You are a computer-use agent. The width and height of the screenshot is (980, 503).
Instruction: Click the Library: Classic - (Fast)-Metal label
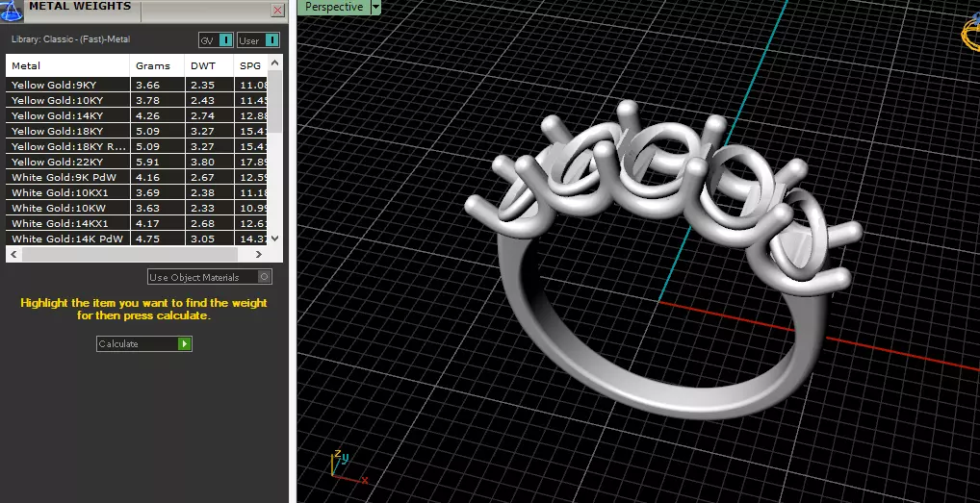pyautogui.click(x=70, y=39)
